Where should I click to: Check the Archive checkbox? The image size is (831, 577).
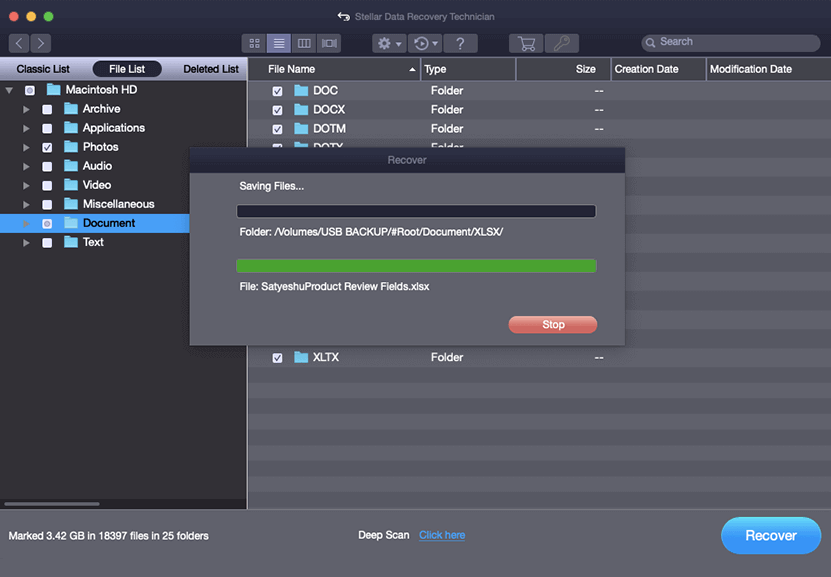[47, 109]
